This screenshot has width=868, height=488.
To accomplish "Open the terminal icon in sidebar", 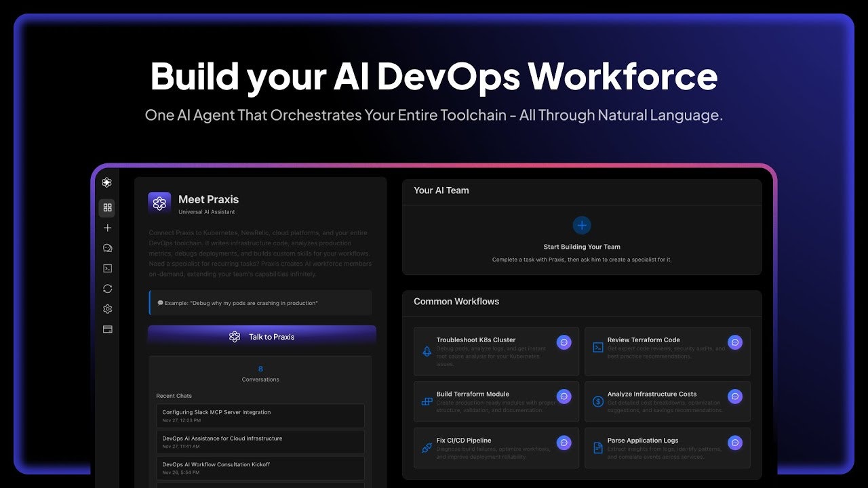I will (107, 268).
